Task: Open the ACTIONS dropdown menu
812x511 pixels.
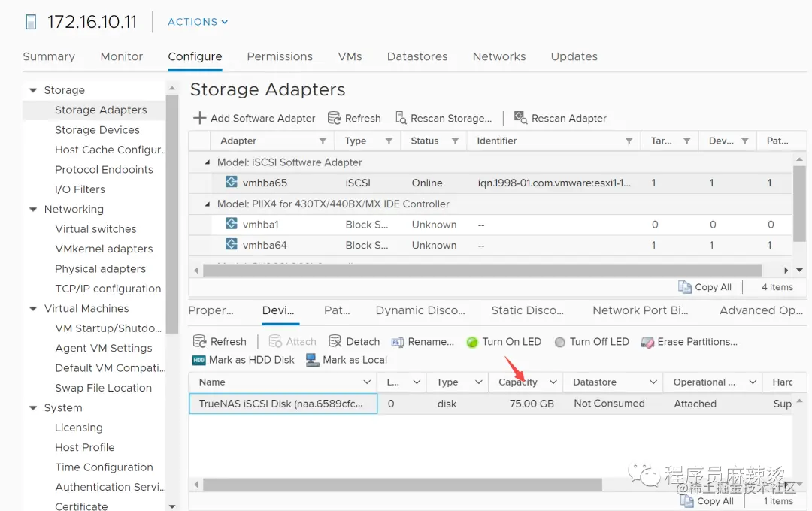Action: (x=198, y=22)
